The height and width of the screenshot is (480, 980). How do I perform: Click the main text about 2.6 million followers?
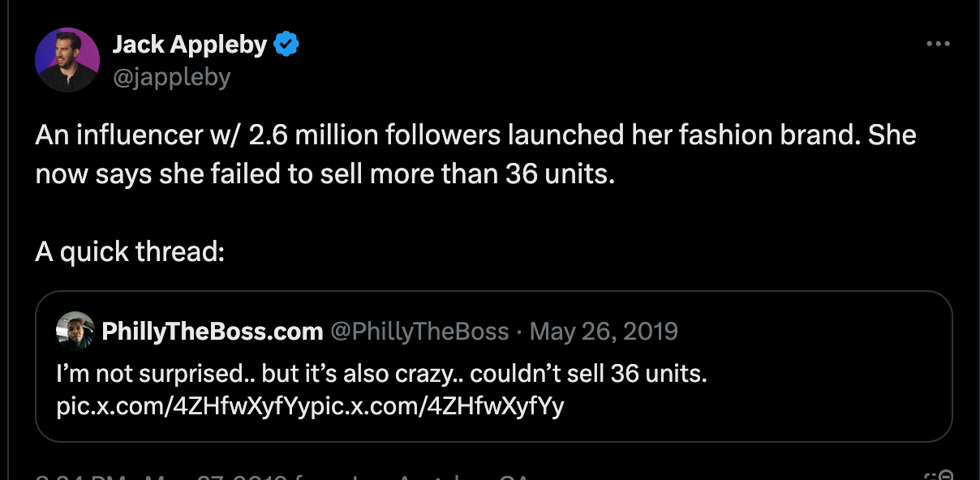tap(475, 135)
